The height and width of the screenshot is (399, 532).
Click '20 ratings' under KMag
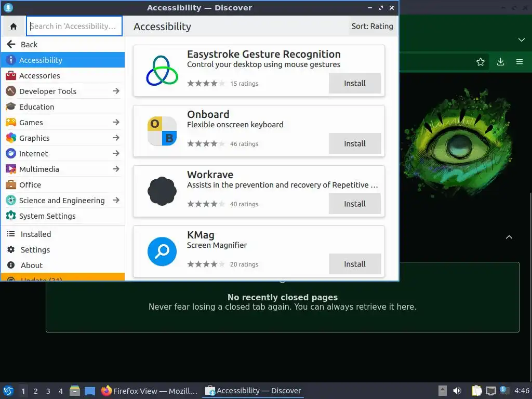[244, 264]
